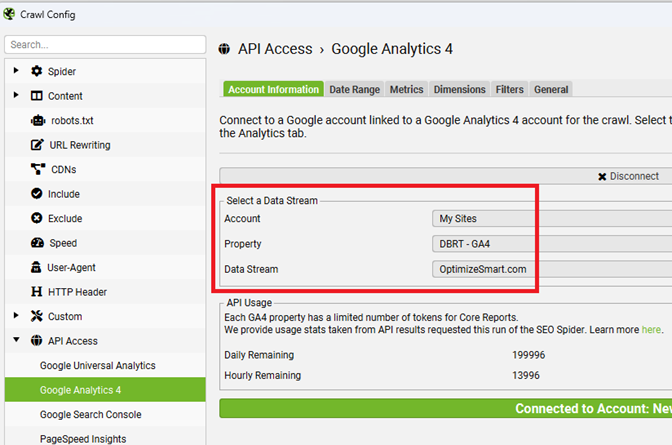
Task: Open the Property dropdown showing DBRT - GA4
Action: [552, 244]
